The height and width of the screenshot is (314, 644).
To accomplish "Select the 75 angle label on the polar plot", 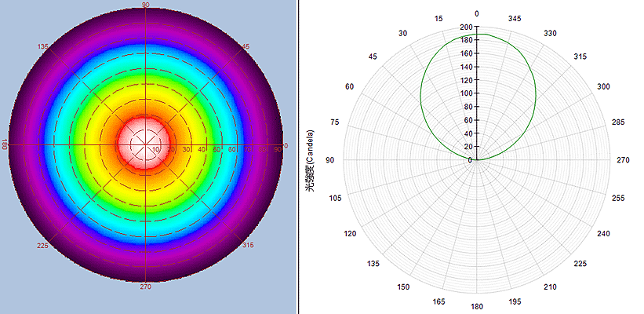I will [334, 122].
